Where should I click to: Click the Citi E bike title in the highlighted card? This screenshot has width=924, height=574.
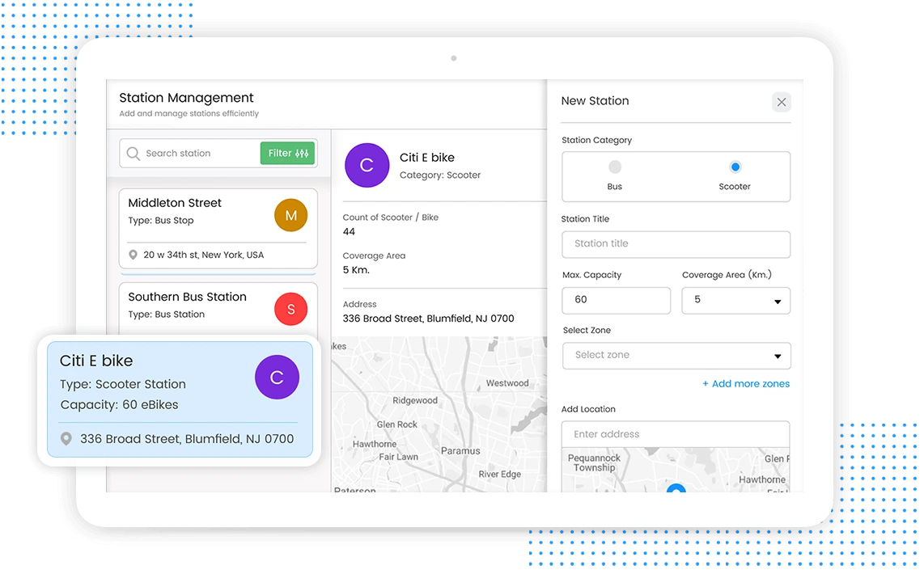click(x=96, y=361)
